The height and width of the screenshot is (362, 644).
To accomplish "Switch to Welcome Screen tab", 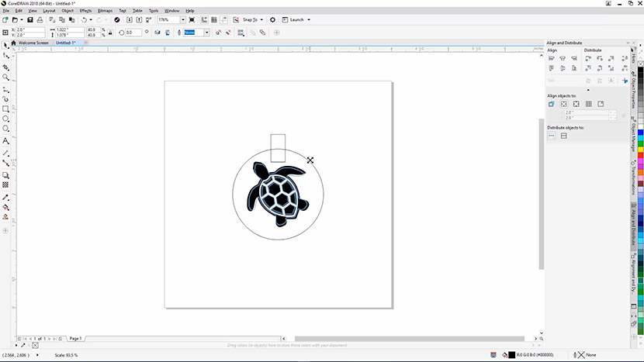I will click(34, 43).
